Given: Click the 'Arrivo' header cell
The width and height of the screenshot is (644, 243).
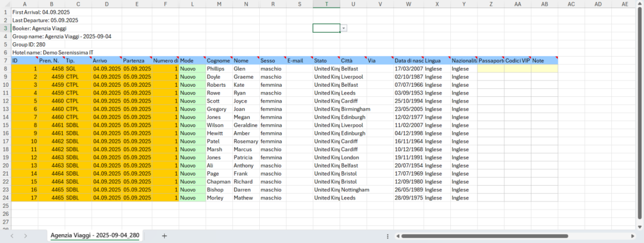Looking at the screenshot, I should 107,60.
